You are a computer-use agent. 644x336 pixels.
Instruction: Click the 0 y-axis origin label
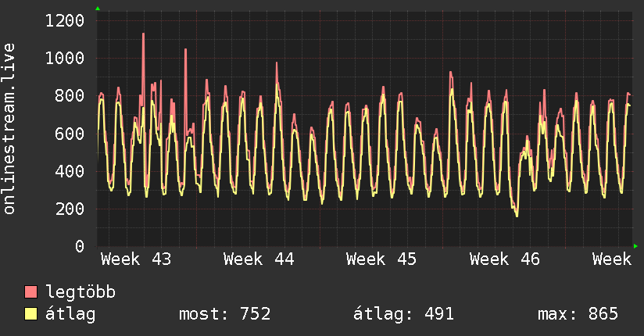tap(80, 246)
